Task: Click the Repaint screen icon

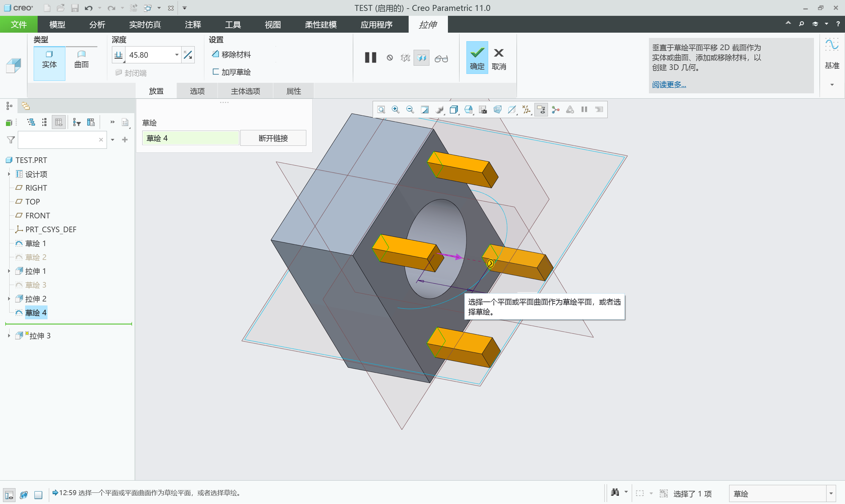Action: (x=425, y=110)
